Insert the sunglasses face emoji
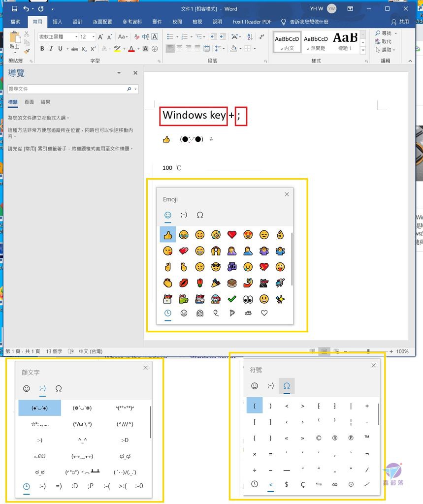The image size is (423, 504). tap(216, 267)
